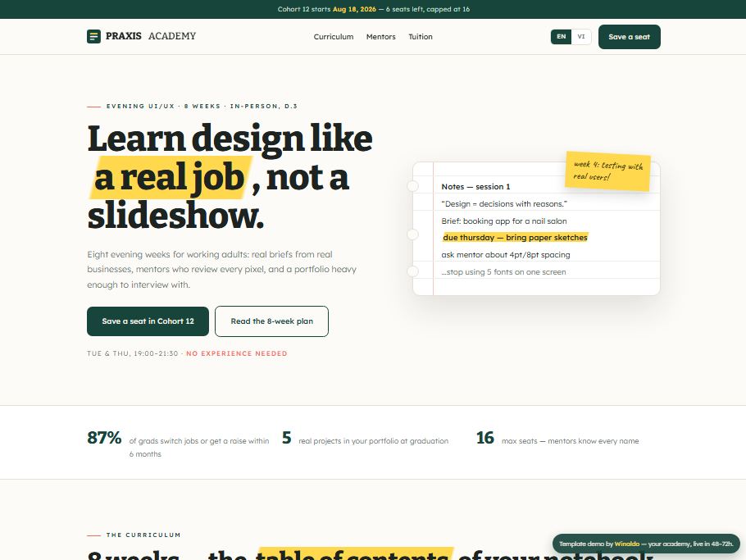This screenshot has height=560, width=746.
Task: Click highlighted 'due thursday — bring paper sketches'
Action: [x=516, y=238]
